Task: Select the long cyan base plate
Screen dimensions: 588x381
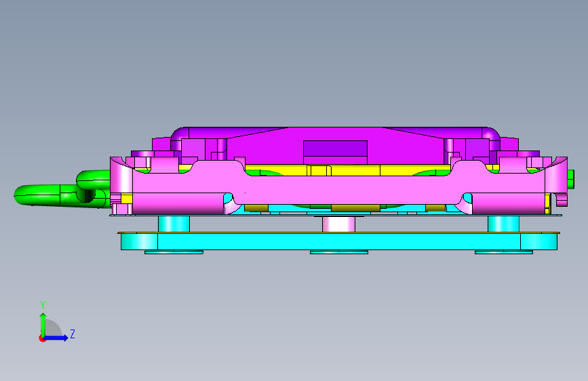Action: pos(338,241)
